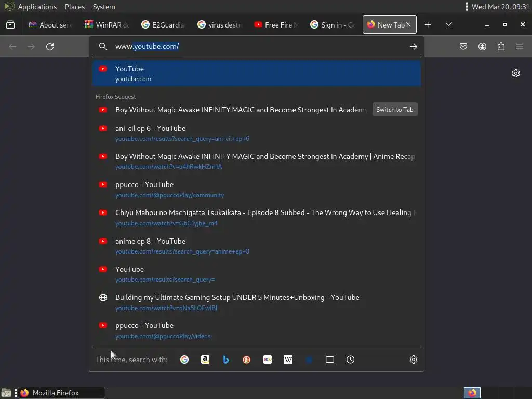Click the MATE logo icon in the top panel
Image resolution: width=532 pixels, height=399 pixels.
tap(9, 6)
